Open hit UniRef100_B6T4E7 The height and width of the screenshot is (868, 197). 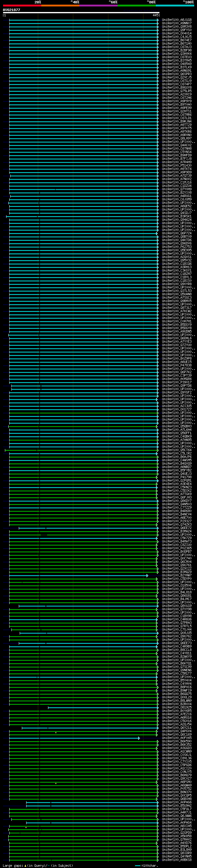point(177,40)
